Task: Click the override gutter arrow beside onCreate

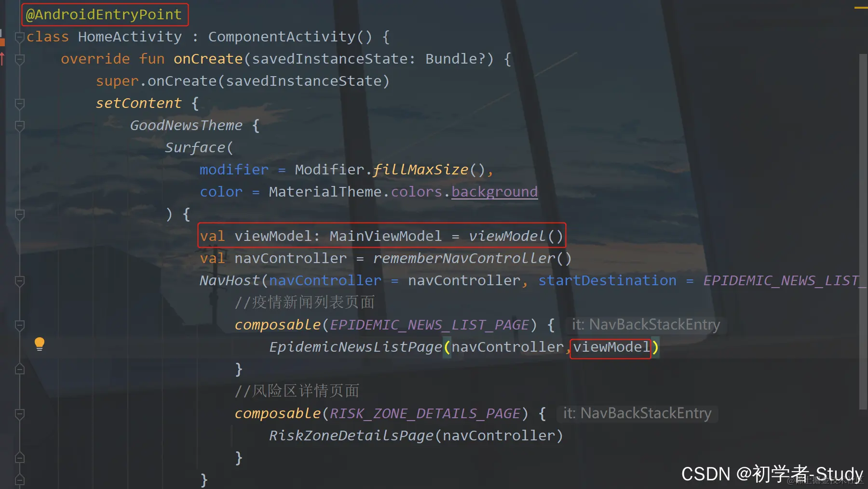Action: pos(2,59)
